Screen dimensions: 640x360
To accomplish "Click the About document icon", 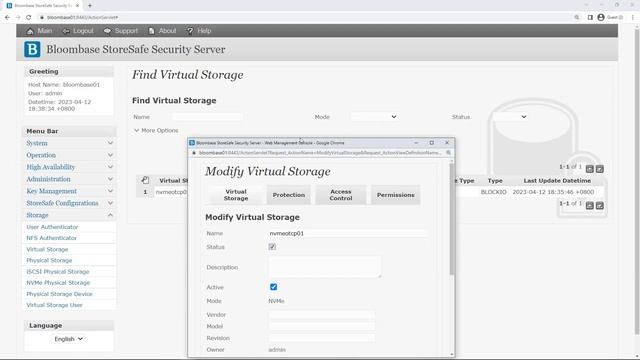I will [151, 31].
